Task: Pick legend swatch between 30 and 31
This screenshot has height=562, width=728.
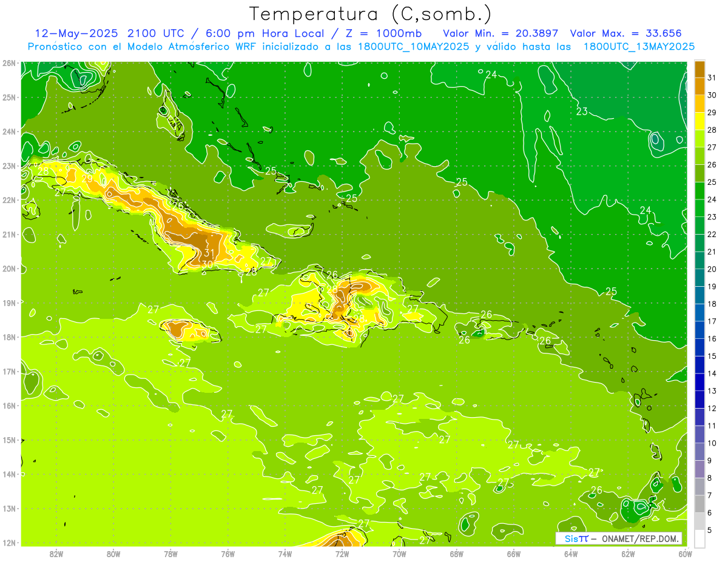Action: pyautogui.click(x=699, y=87)
